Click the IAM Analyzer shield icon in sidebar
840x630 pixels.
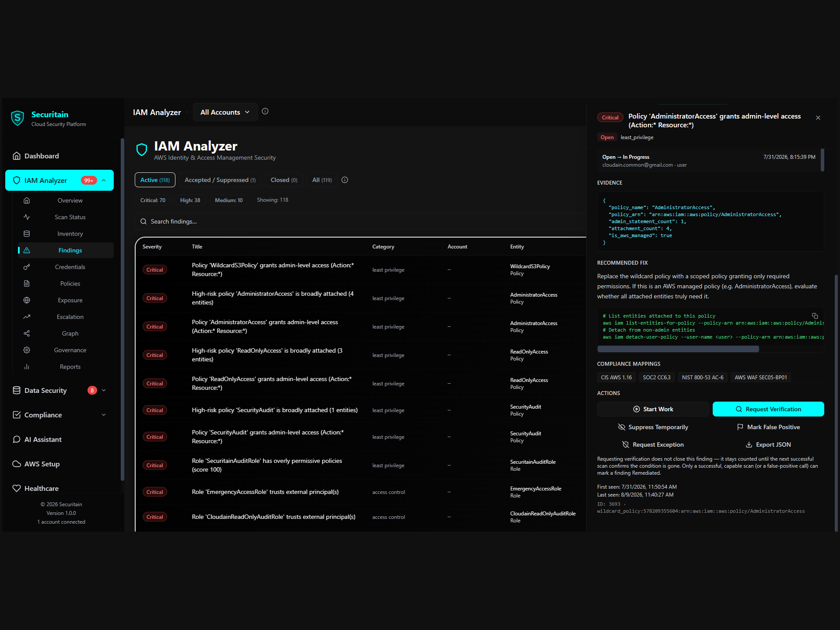point(17,181)
